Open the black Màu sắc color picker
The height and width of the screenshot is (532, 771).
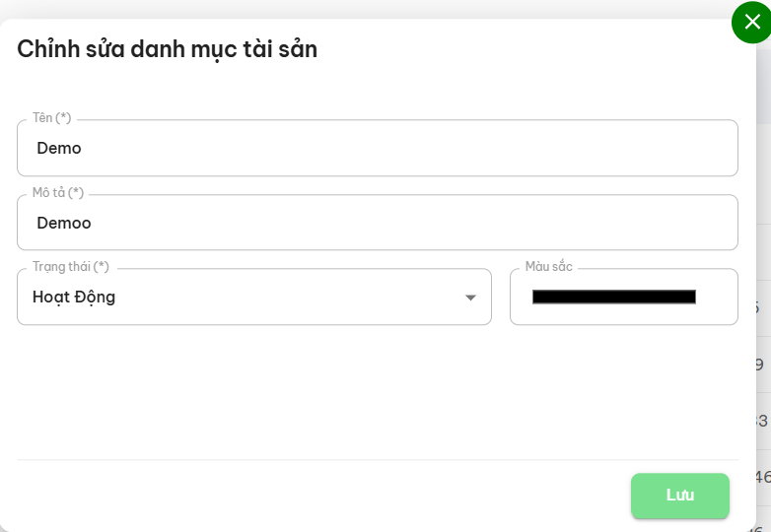(613, 297)
